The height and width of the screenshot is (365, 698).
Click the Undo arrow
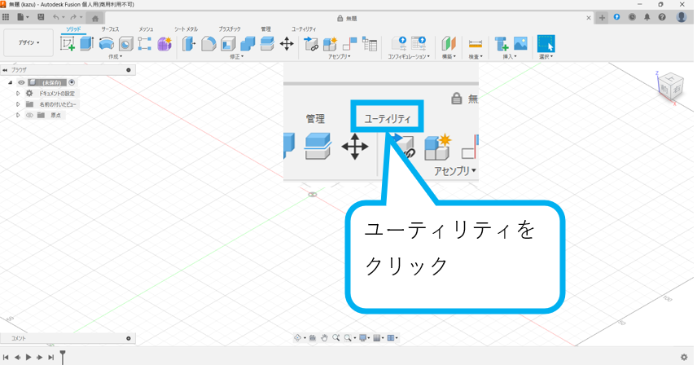click(x=56, y=17)
